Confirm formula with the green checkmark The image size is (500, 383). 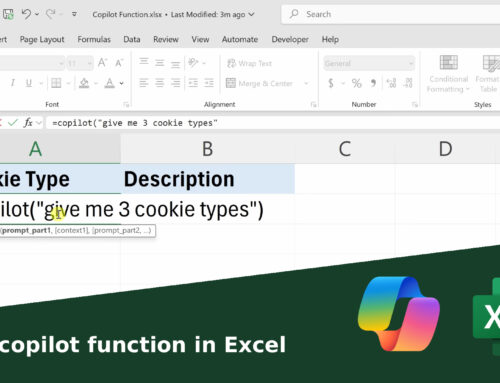tap(13, 123)
